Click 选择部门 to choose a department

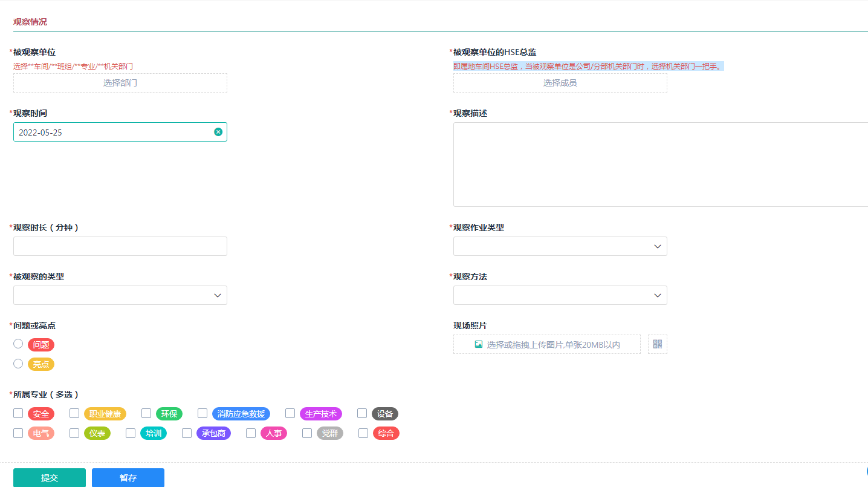[120, 83]
